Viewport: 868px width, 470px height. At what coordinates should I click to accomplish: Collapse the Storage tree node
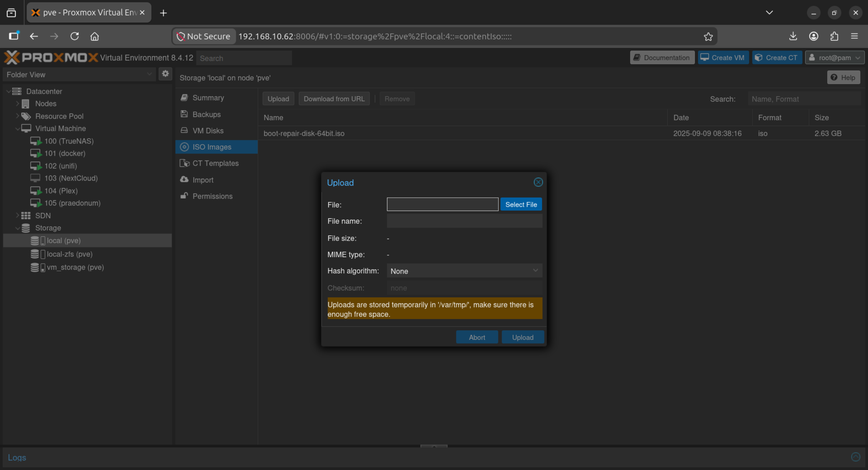click(x=17, y=228)
